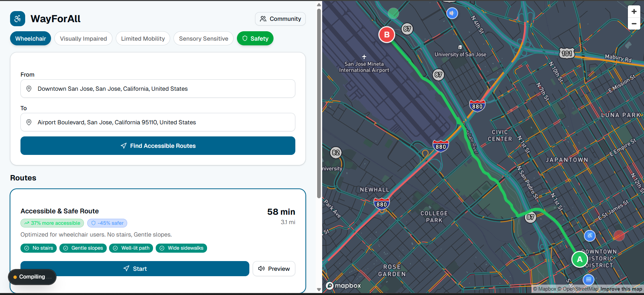The image size is (644, 295).
Task: Click the COLLEGE PARK map label
Action: tap(434, 217)
